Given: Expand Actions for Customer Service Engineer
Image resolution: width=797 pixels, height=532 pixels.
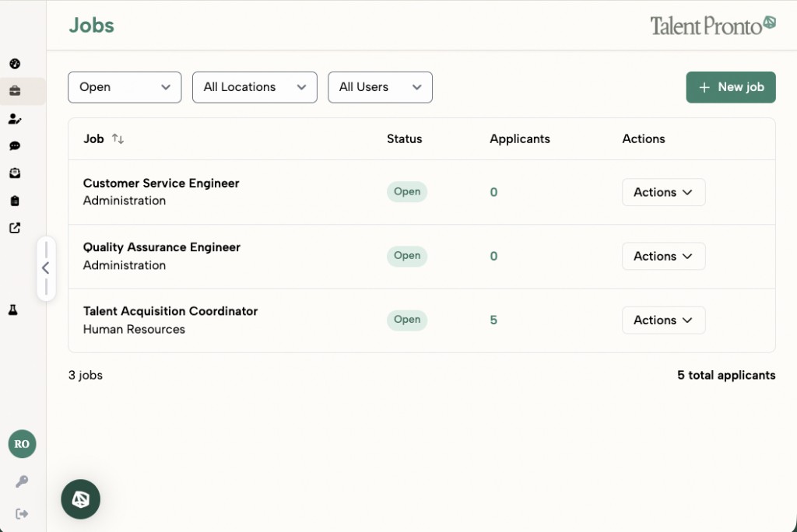Looking at the screenshot, I should (663, 192).
